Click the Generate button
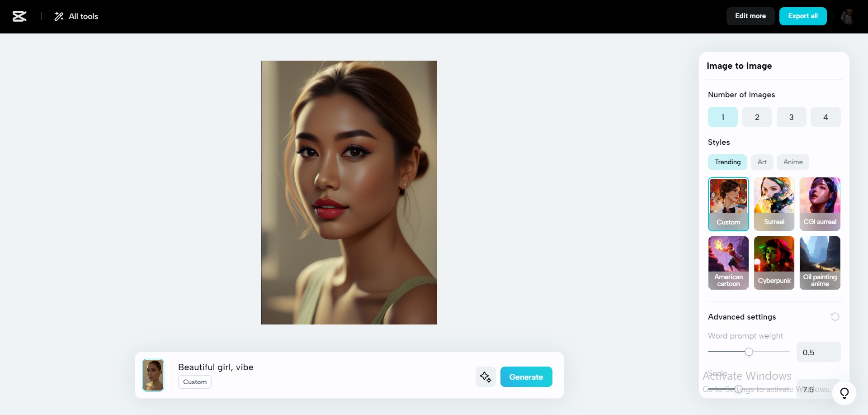The width and height of the screenshot is (868, 415). [526, 377]
